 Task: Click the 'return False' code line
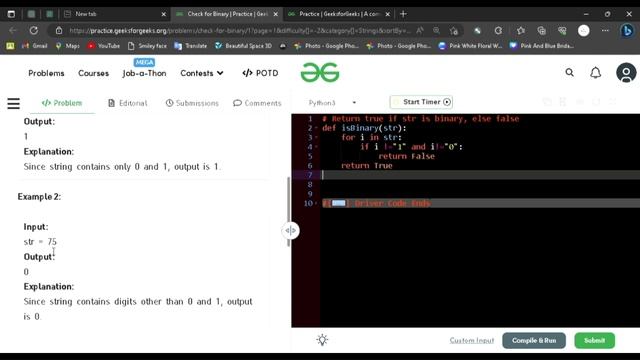tap(406, 156)
